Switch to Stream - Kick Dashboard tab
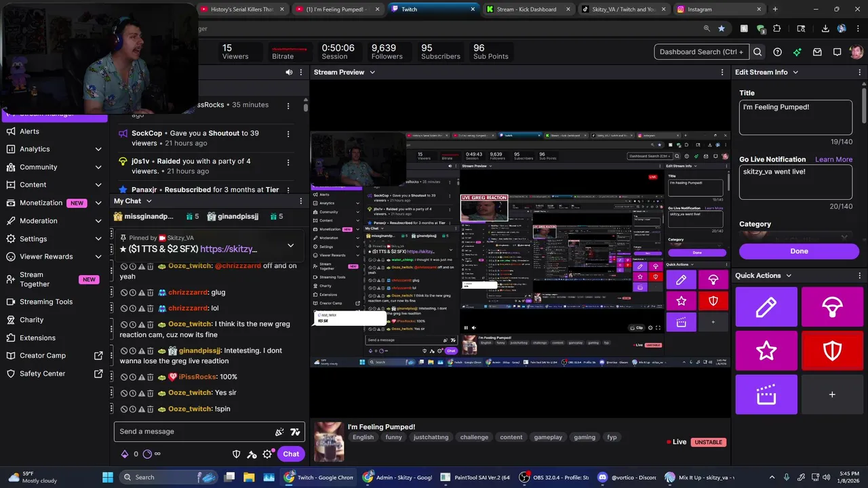This screenshot has width=868, height=488. tap(527, 9)
